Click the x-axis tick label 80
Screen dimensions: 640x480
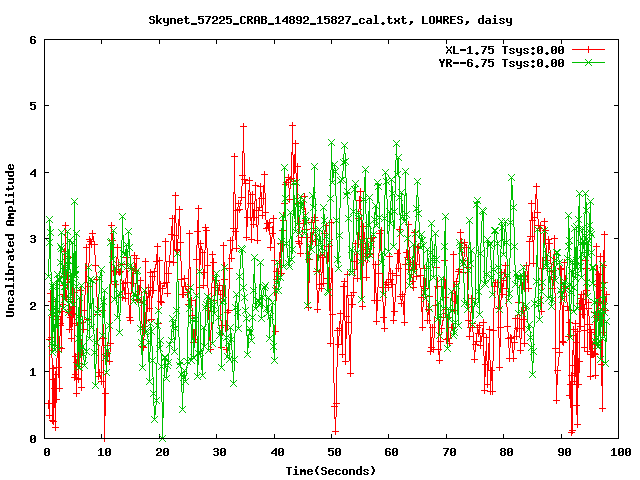pyautogui.click(x=506, y=452)
